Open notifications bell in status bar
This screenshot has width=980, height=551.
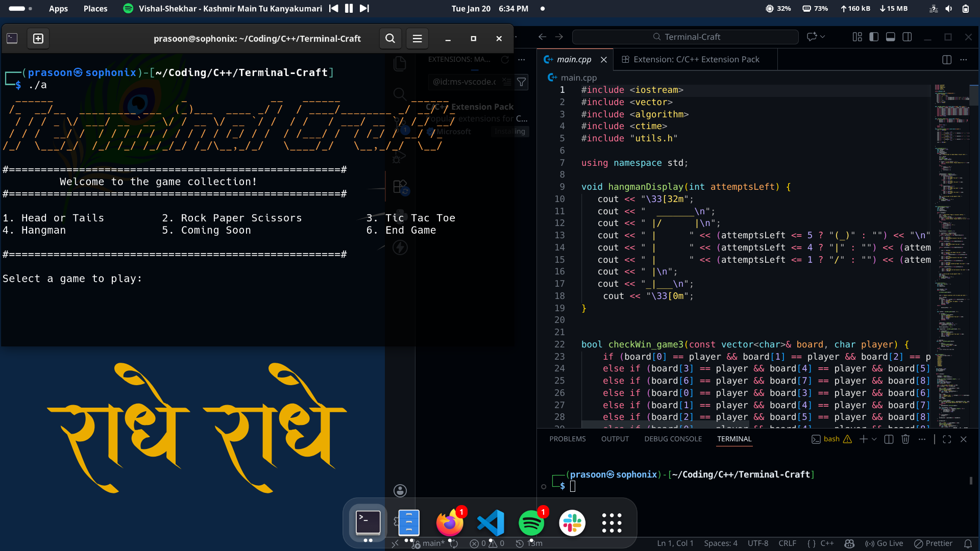[968, 543]
